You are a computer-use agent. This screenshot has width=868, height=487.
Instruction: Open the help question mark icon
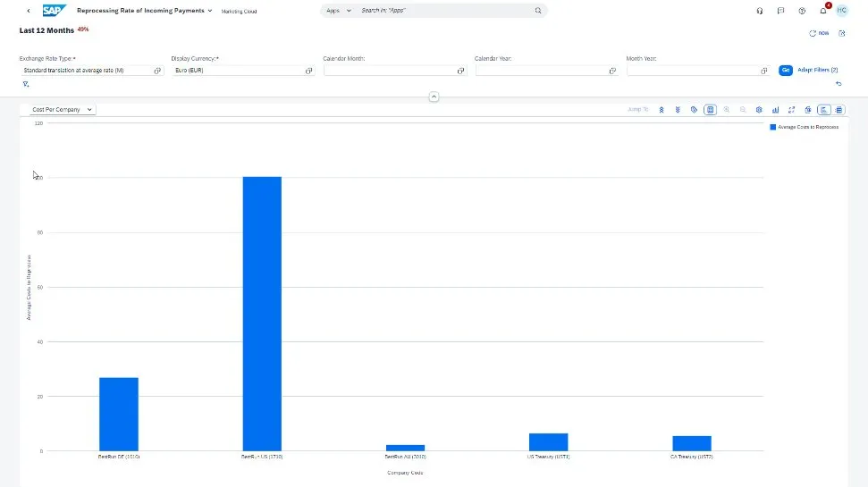pos(802,11)
